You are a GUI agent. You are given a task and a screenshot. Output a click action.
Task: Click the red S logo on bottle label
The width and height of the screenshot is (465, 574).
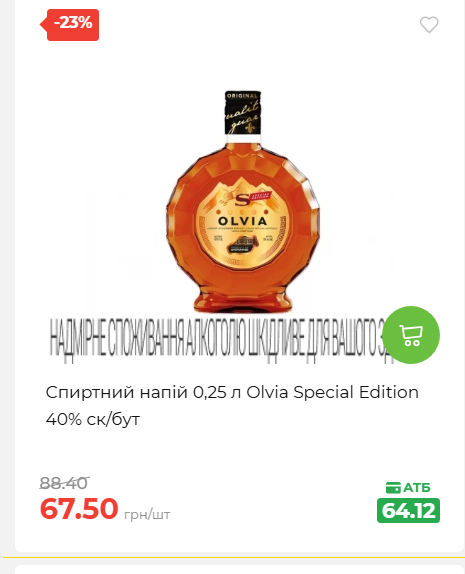241,200
